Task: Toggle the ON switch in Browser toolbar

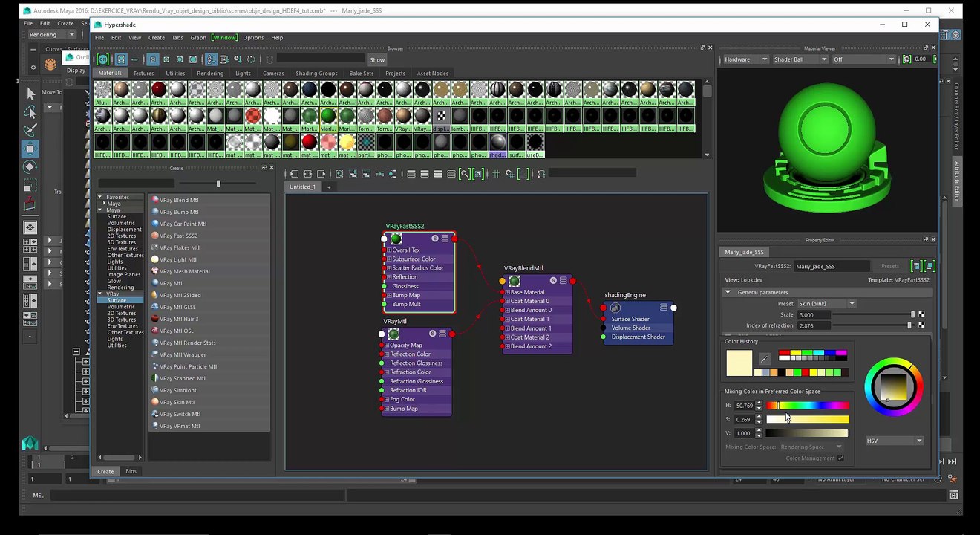Action: (x=102, y=59)
